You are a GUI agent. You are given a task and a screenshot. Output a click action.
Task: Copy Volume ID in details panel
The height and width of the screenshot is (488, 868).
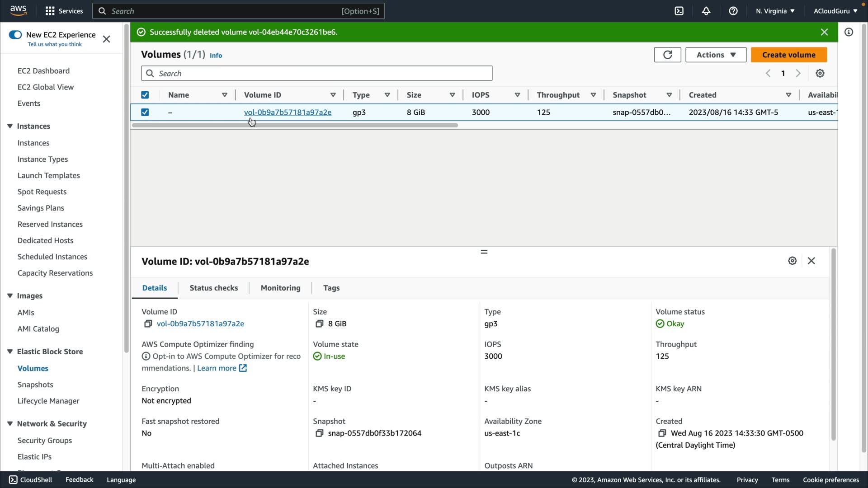[x=148, y=324]
